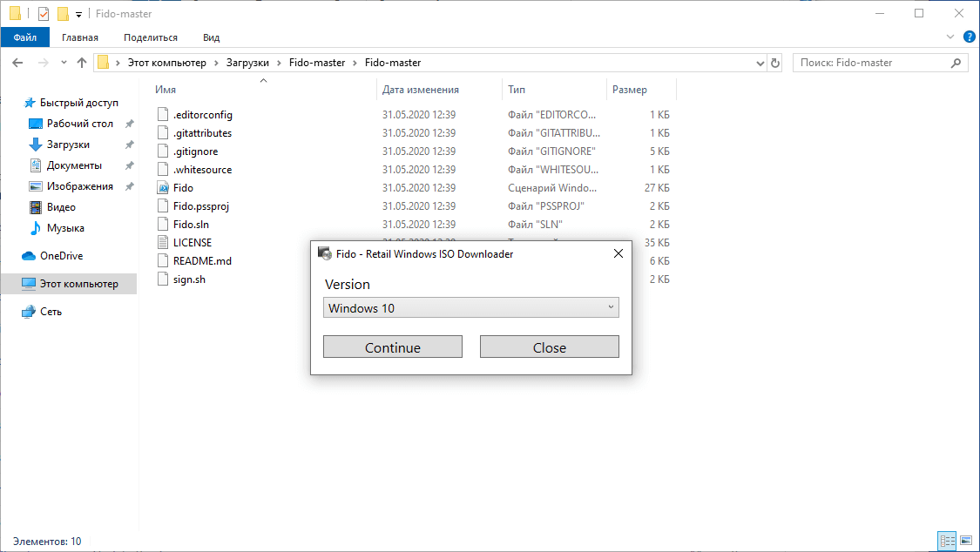Expand the address bar history dropdown
The width and height of the screenshot is (980, 552).
760,63
